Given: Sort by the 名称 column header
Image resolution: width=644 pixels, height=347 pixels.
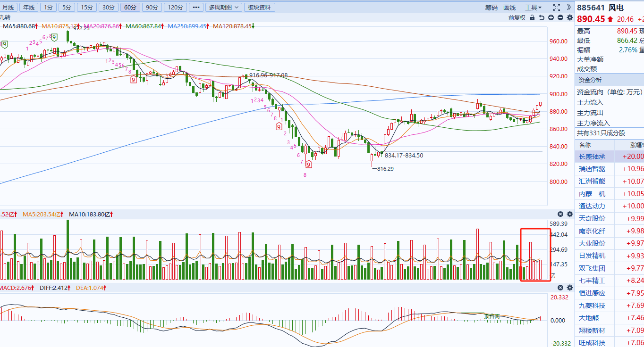Looking at the screenshot, I should click(x=585, y=145).
